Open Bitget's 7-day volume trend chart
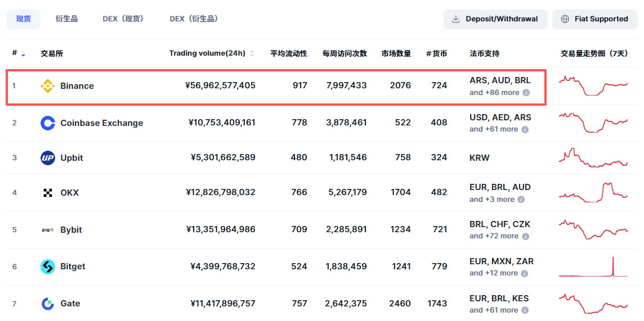The width and height of the screenshot is (644, 321). click(x=593, y=266)
